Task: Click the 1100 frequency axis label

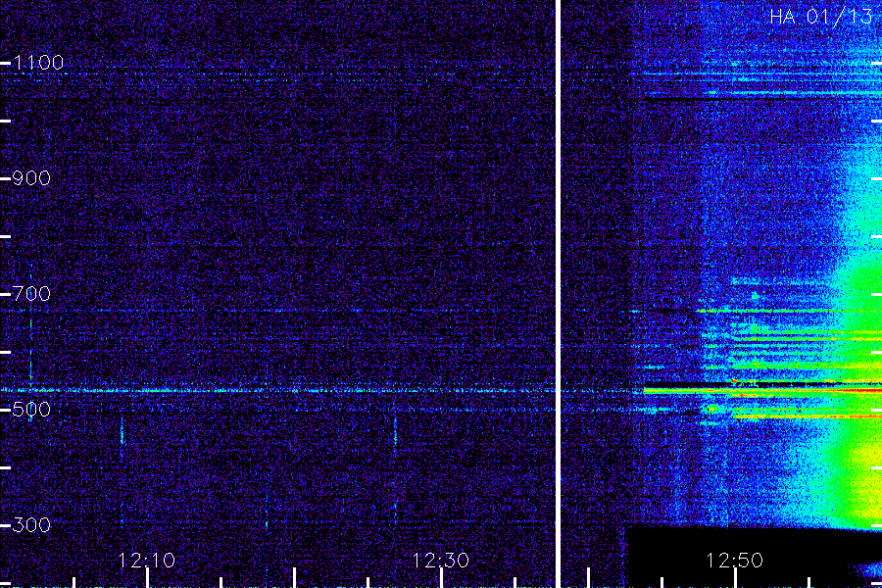Action: 38,63
